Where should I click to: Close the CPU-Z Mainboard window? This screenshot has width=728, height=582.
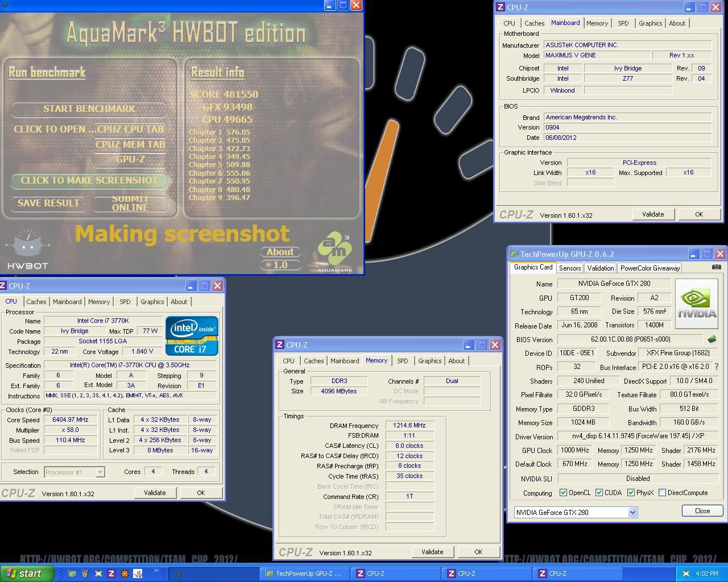[716, 7]
